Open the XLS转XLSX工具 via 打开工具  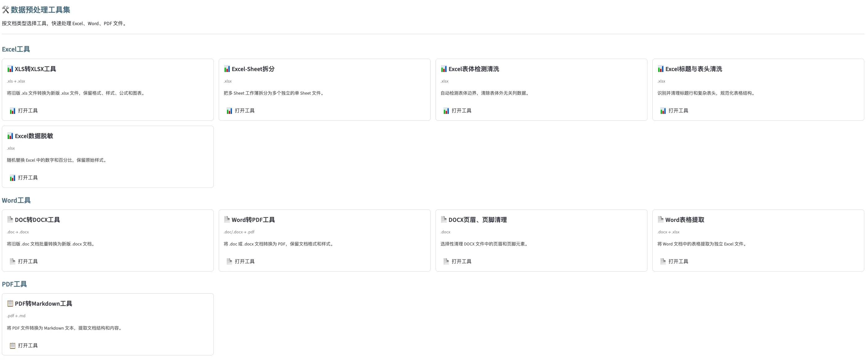click(x=24, y=110)
